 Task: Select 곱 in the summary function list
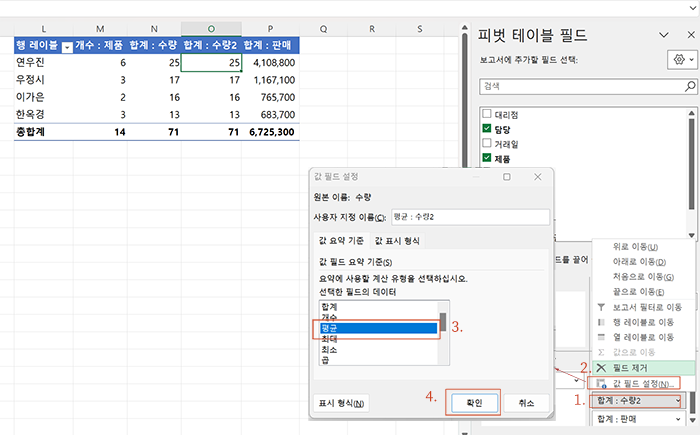(x=379, y=360)
